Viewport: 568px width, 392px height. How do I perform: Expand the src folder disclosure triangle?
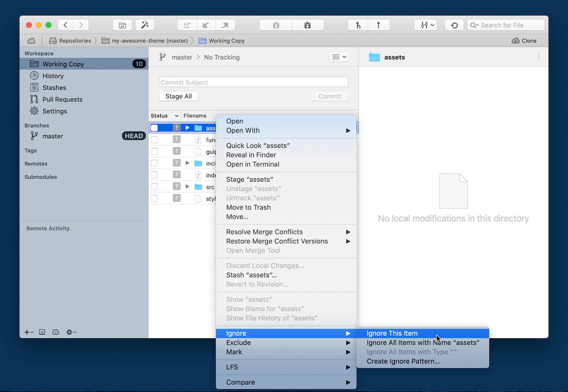point(187,187)
